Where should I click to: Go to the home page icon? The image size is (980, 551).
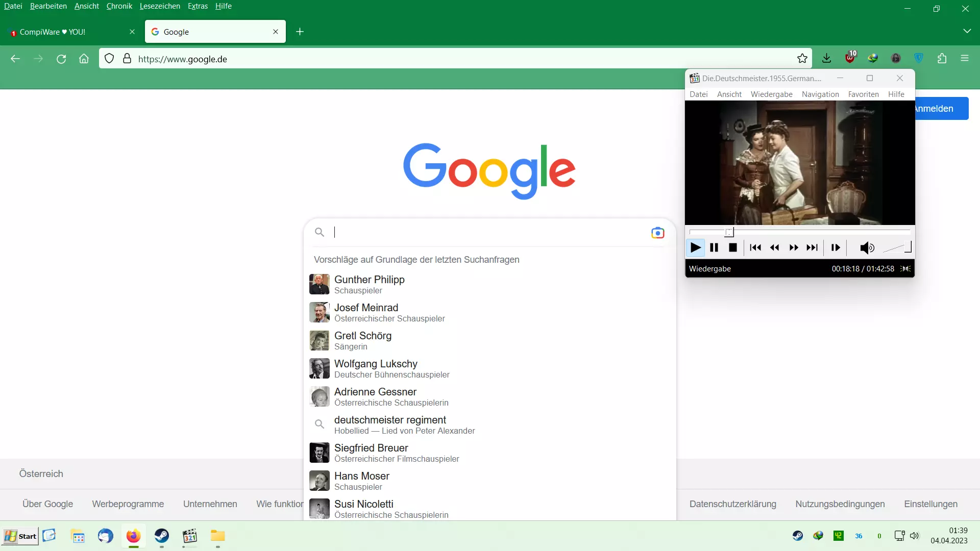click(x=84, y=59)
